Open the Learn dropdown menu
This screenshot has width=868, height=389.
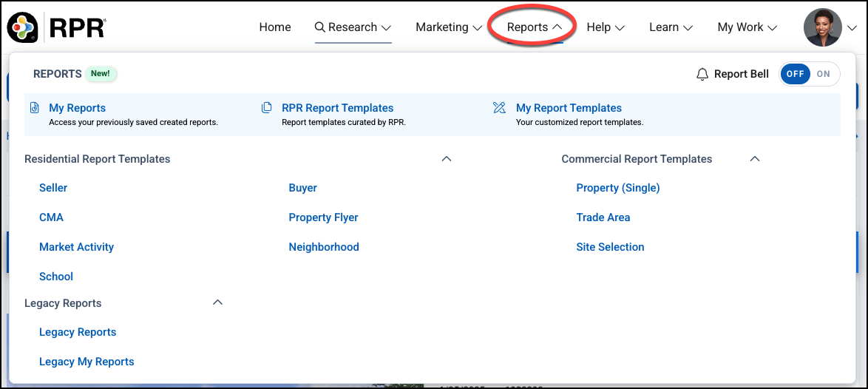[671, 27]
